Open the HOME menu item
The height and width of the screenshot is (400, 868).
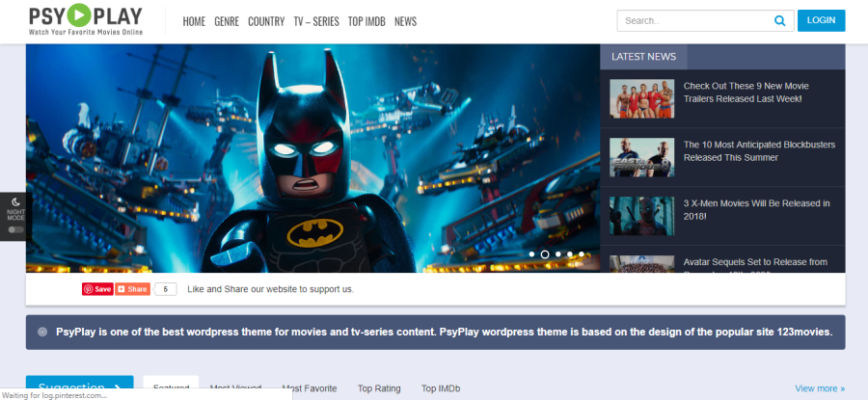tap(194, 21)
